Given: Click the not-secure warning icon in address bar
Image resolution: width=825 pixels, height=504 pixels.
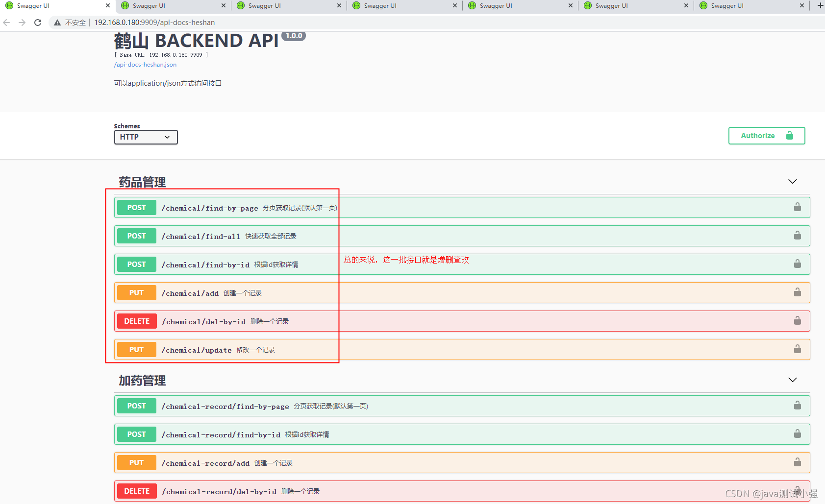Looking at the screenshot, I should click(x=57, y=23).
